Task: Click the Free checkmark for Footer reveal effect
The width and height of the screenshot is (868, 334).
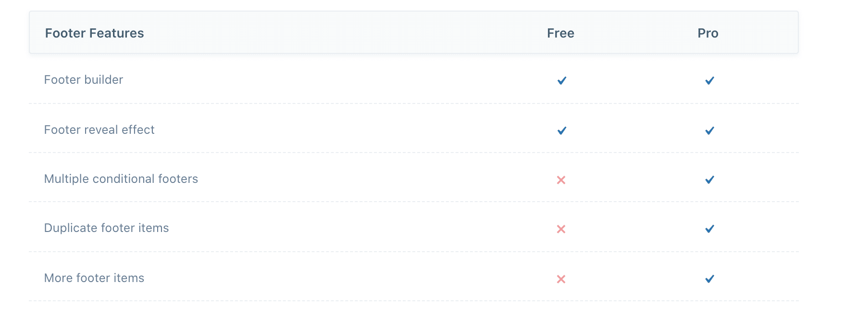Action: [561, 130]
